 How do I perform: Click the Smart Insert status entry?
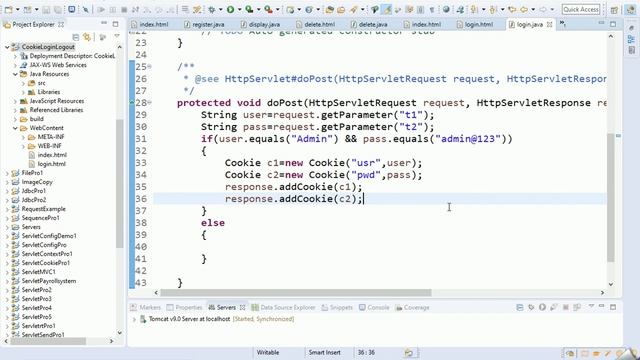tap(324, 352)
